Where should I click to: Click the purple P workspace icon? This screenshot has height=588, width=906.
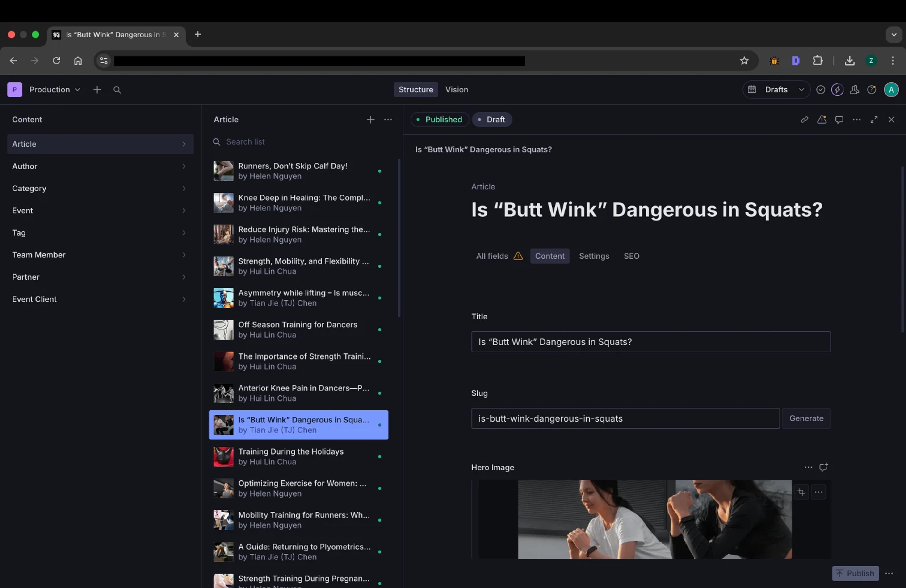[x=15, y=90]
